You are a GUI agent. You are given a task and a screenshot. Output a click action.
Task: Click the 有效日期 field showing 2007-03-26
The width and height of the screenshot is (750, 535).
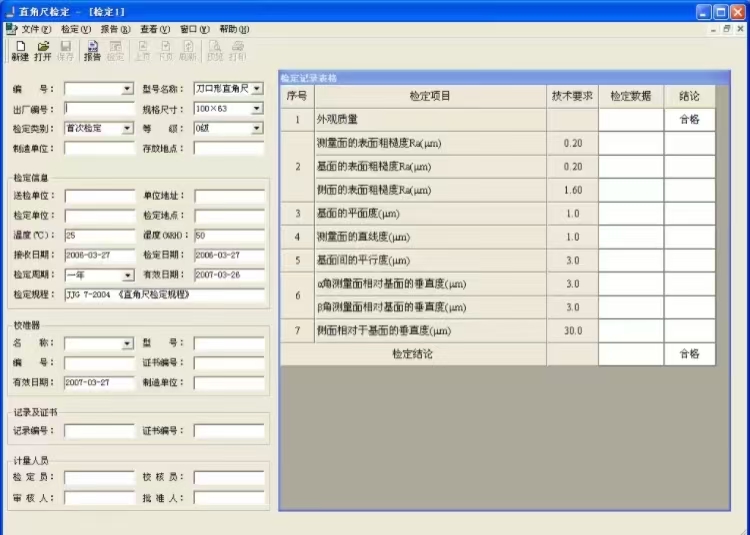click(x=229, y=275)
